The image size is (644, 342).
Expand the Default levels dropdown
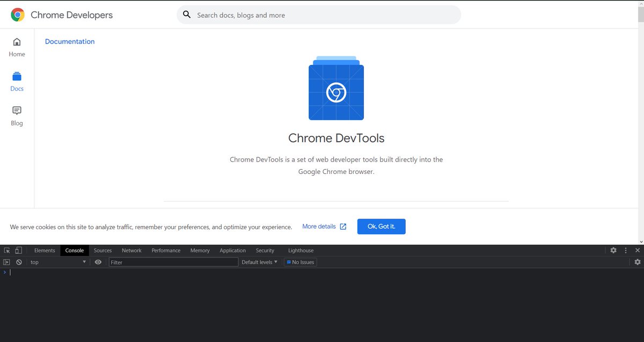click(260, 262)
